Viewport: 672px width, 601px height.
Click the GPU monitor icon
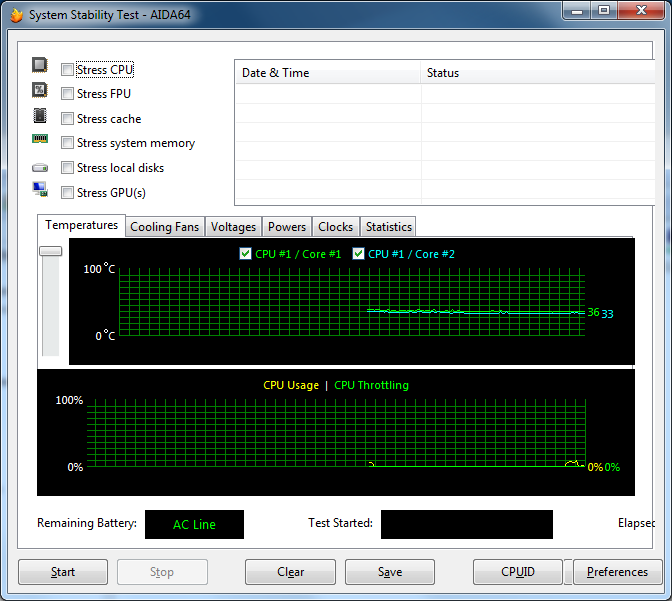point(40,189)
